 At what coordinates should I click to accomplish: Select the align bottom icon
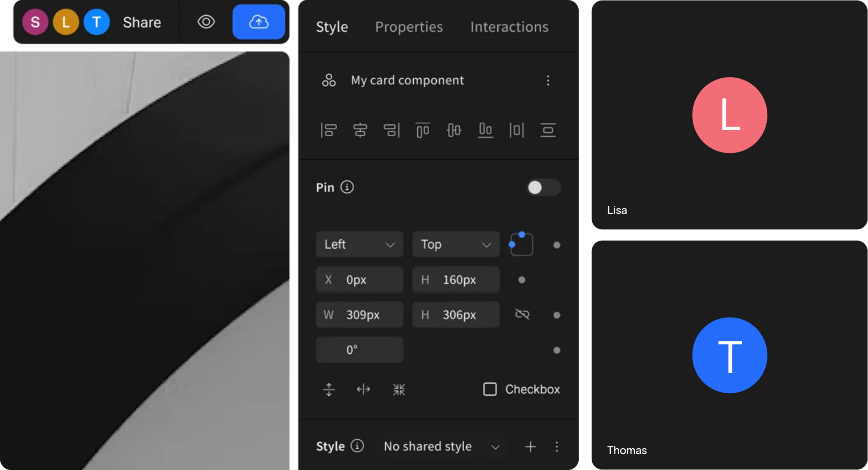[x=485, y=130]
